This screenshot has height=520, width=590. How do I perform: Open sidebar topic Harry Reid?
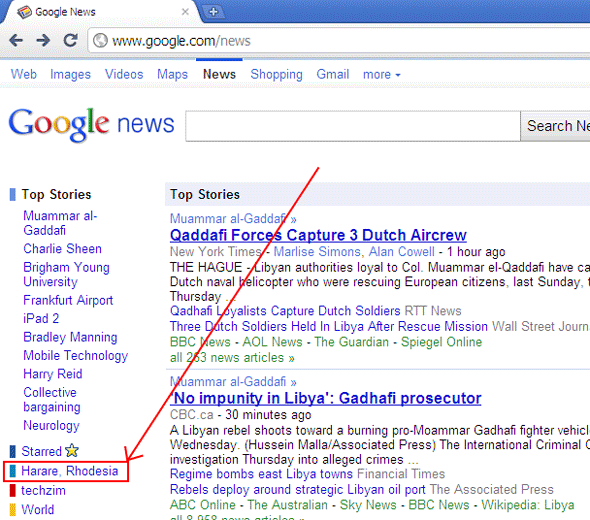click(53, 374)
